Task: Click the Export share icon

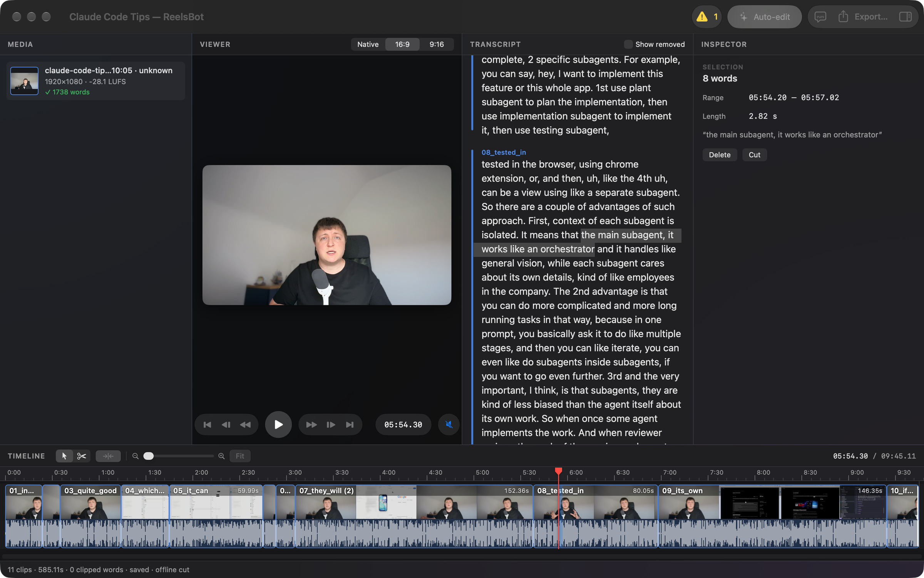Action: [x=843, y=17]
